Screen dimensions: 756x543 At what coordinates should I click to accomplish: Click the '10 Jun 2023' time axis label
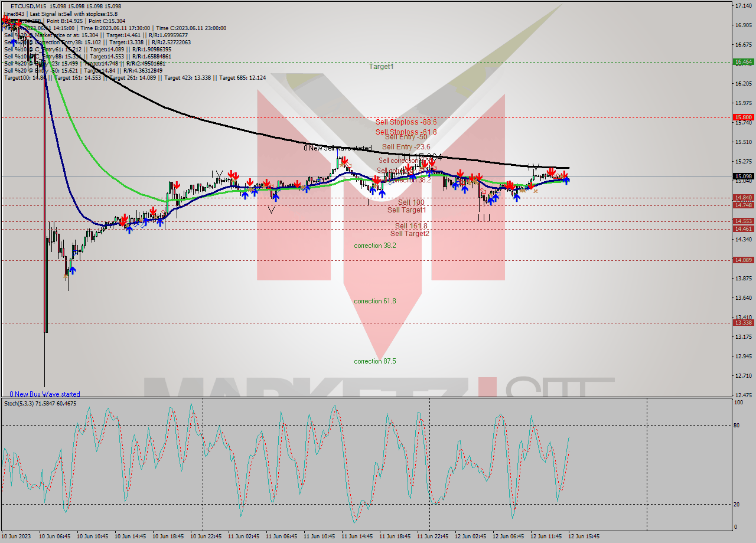(17, 537)
